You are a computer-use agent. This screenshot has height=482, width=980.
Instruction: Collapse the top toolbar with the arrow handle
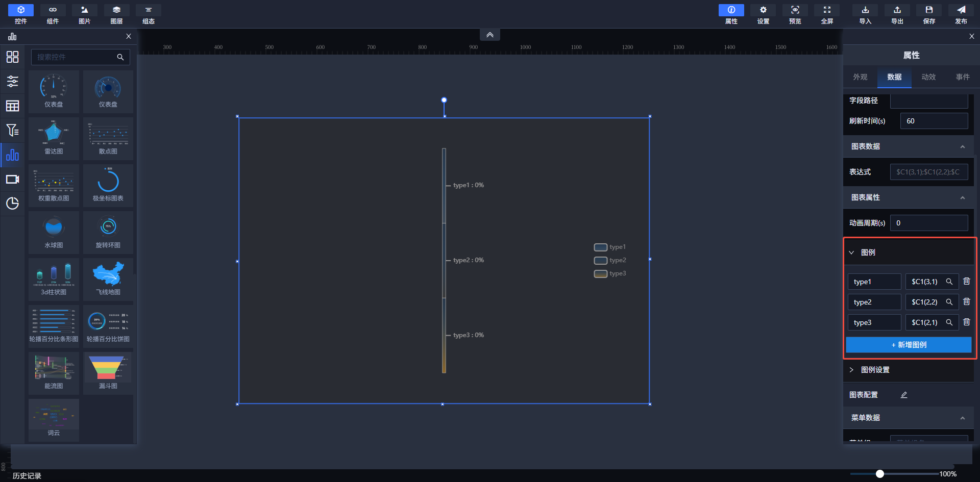(489, 35)
